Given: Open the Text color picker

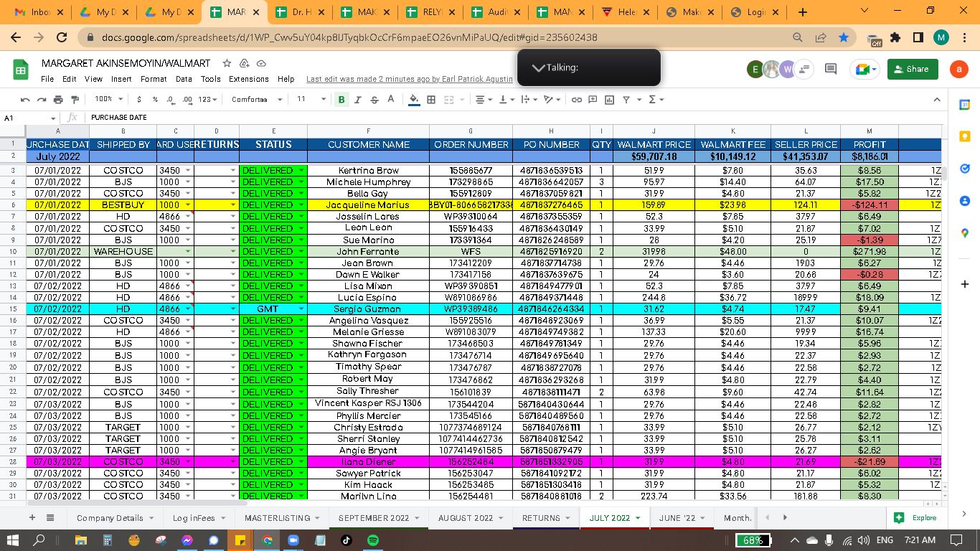Looking at the screenshot, I should coord(390,100).
